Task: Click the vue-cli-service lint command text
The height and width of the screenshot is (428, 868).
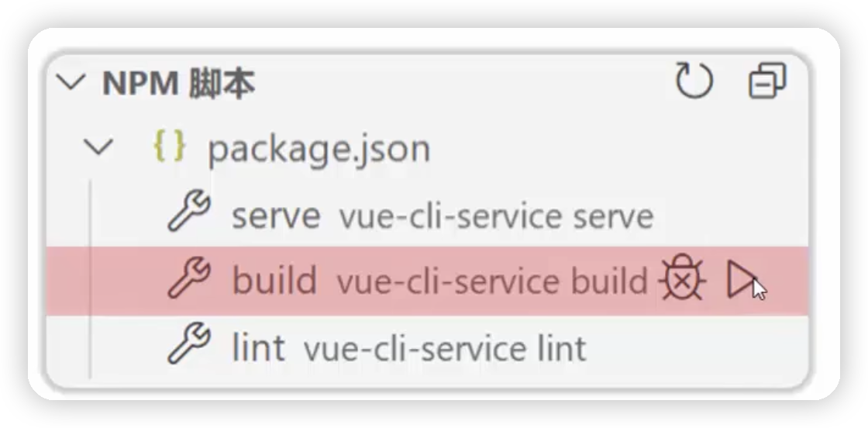Action: click(x=445, y=349)
